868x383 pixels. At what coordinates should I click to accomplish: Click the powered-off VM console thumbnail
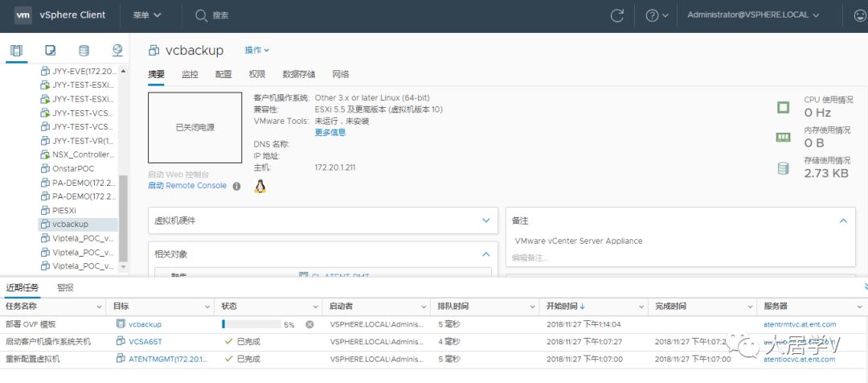click(194, 127)
